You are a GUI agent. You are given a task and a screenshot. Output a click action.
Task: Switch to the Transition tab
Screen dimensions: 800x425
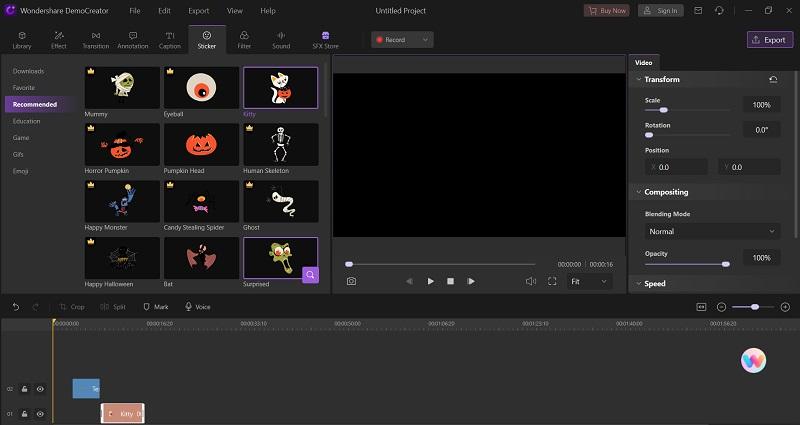click(x=96, y=39)
